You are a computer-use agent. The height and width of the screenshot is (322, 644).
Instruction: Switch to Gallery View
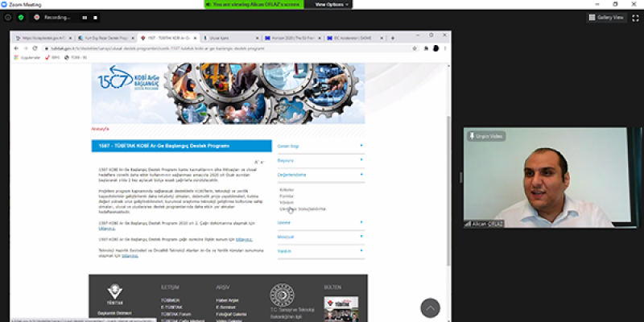tap(606, 17)
